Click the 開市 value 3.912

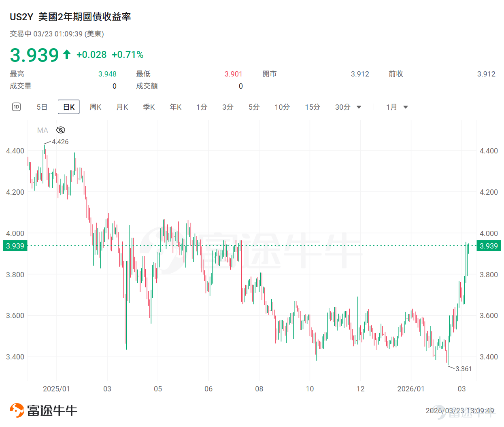click(360, 74)
